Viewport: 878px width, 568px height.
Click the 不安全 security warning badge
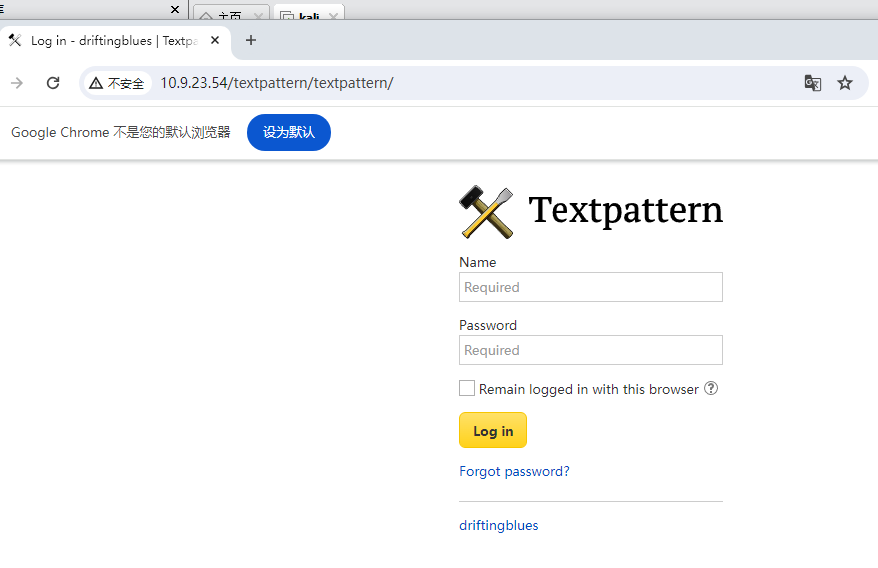[117, 83]
